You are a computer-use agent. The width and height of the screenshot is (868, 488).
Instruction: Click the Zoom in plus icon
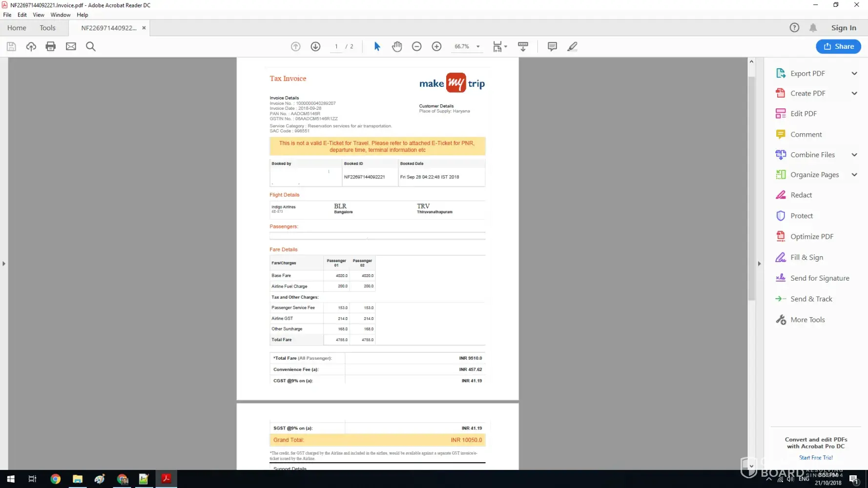(436, 46)
